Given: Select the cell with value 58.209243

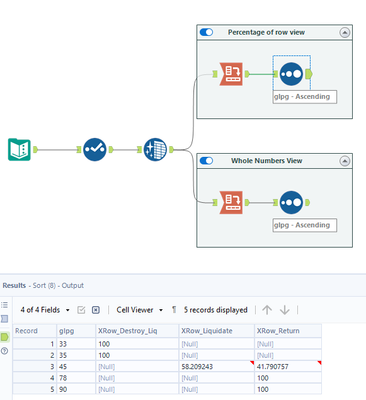Looking at the screenshot, I should pos(217,367).
